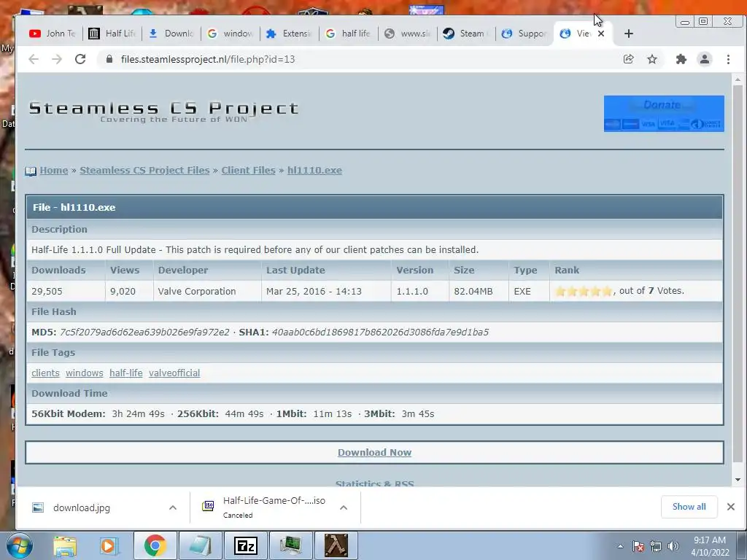The width and height of the screenshot is (747, 560).
Task: Click the scrollbar down arrow
Action: 738,480
